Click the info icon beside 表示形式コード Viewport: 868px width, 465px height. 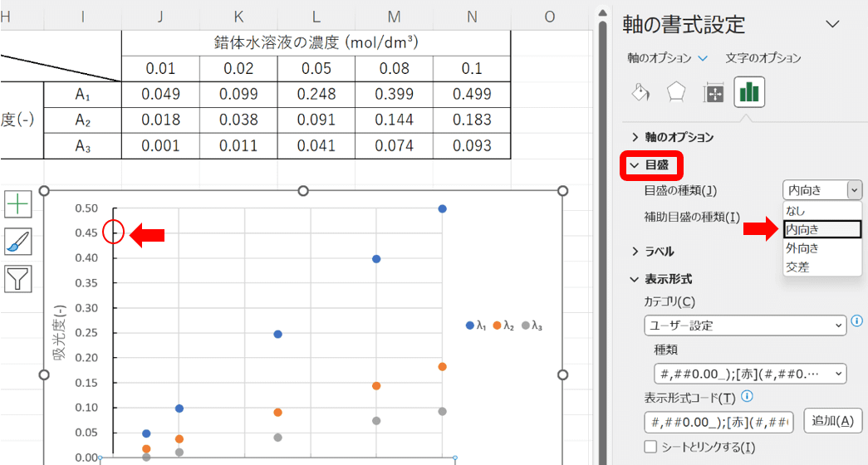click(x=747, y=396)
